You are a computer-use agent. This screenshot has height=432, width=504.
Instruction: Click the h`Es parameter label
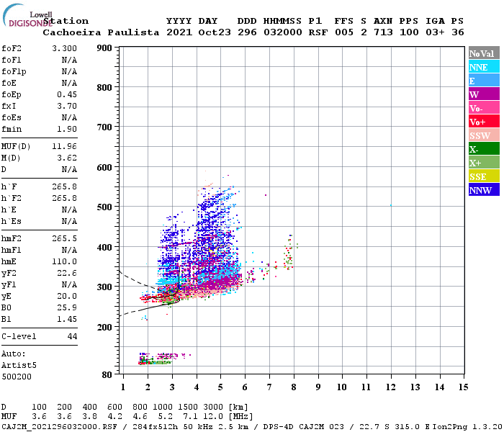12,222
